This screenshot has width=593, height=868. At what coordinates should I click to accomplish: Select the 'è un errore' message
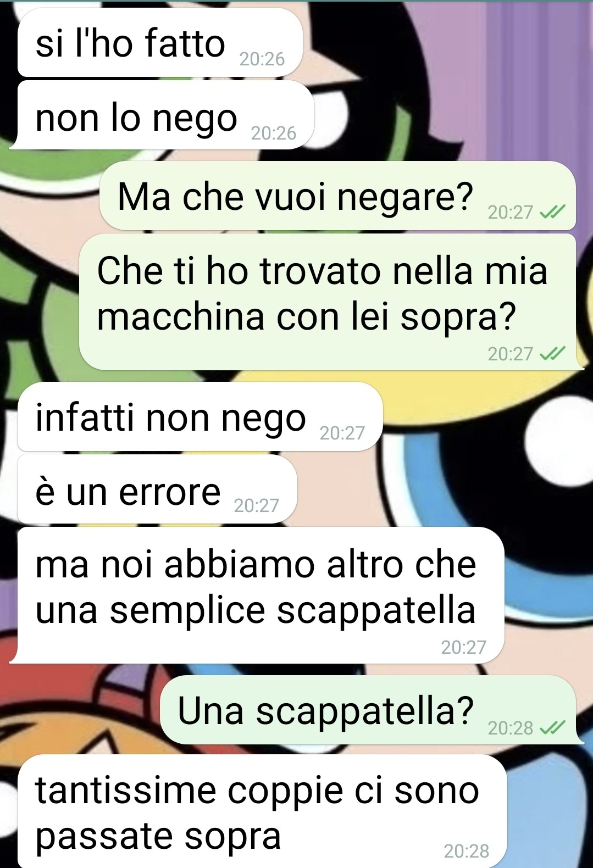tap(157, 489)
